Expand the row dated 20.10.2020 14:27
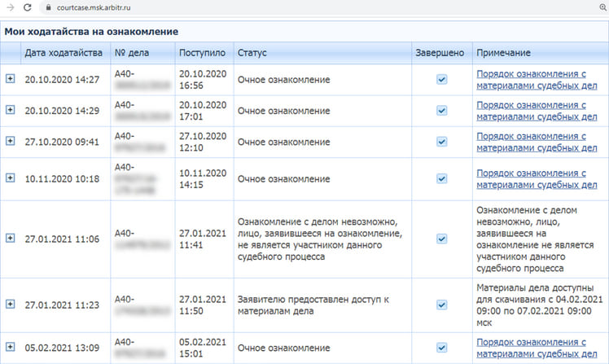Viewport: 609px width, 364px height. click(x=10, y=79)
